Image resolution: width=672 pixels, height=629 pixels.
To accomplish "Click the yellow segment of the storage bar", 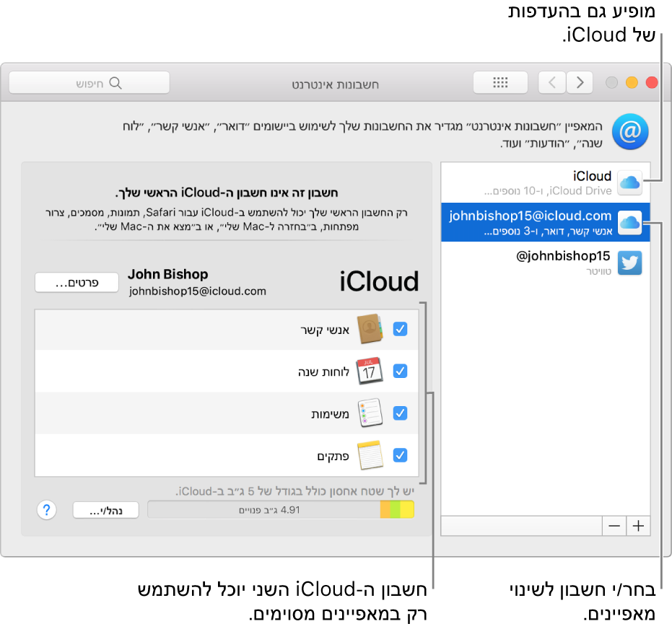I will [x=406, y=510].
